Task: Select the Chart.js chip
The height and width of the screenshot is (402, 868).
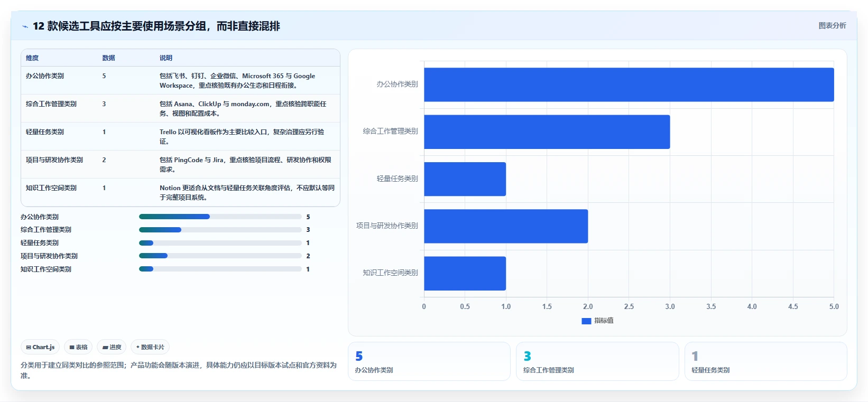Action: point(40,347)
